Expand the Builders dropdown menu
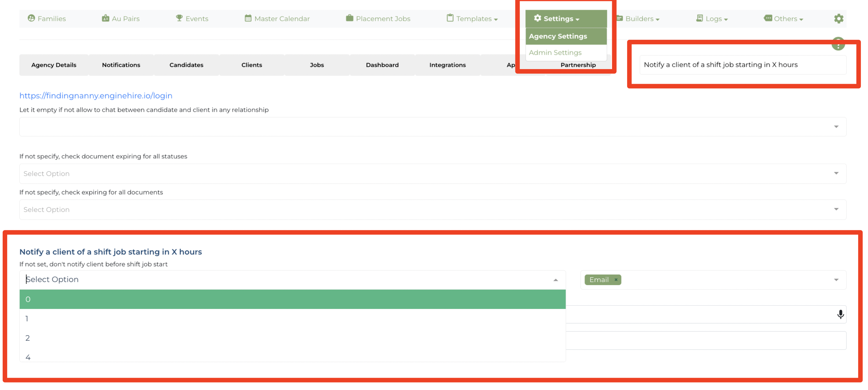The width and height of the screenshot is (868, 390). 638,19
